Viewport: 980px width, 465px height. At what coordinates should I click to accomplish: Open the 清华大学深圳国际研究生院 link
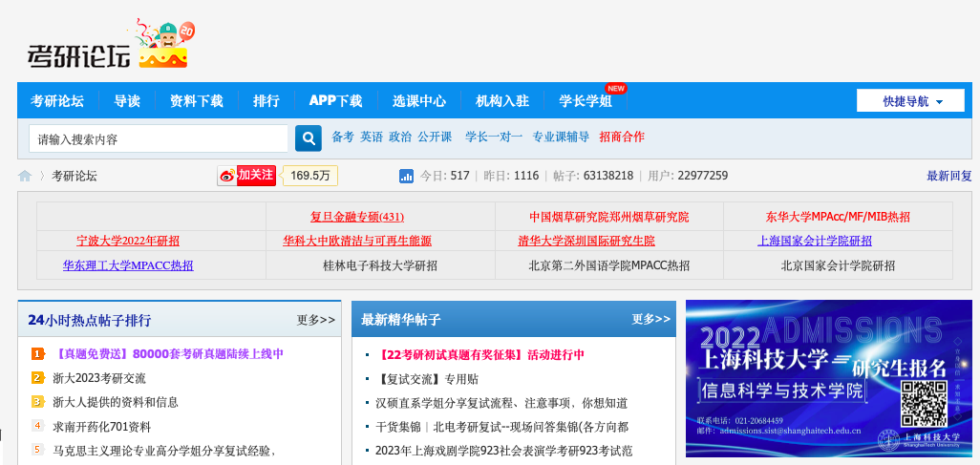tap(586, 241)
